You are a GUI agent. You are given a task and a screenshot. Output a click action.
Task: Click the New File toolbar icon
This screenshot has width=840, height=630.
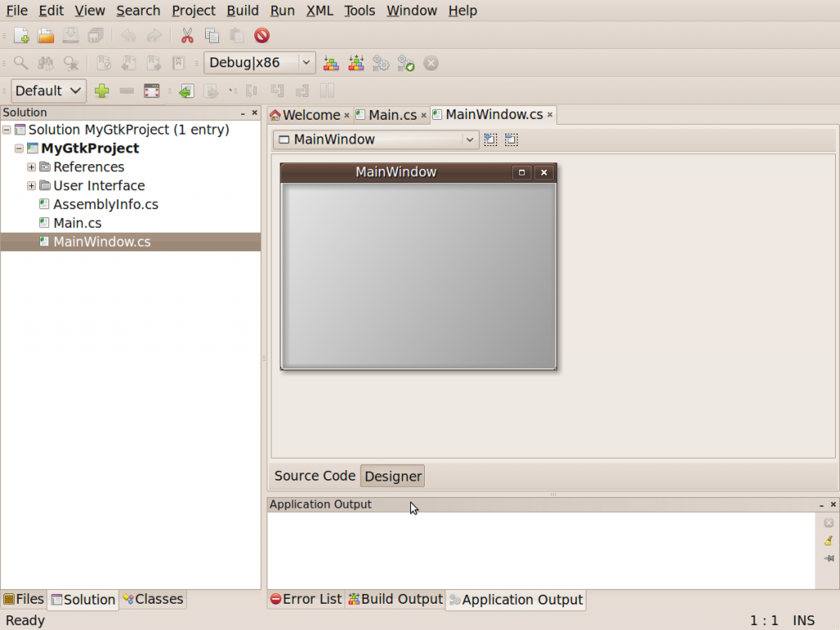[21, 36]
